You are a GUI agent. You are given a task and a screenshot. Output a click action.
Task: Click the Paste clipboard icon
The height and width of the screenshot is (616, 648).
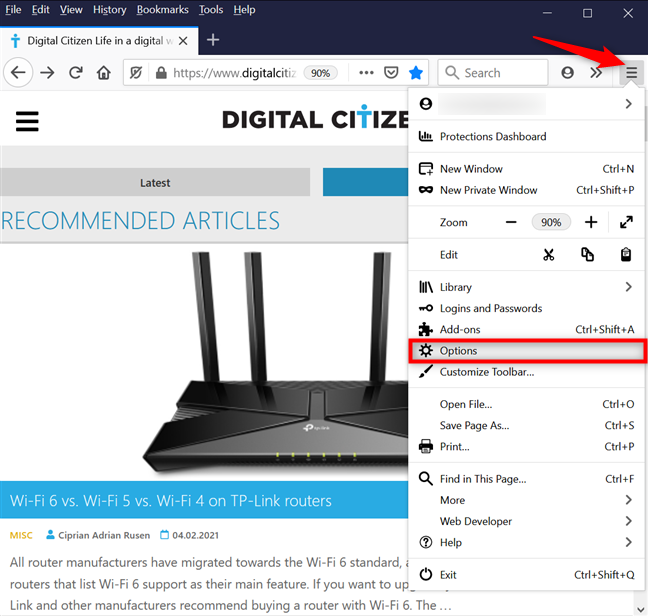[626, 254]
